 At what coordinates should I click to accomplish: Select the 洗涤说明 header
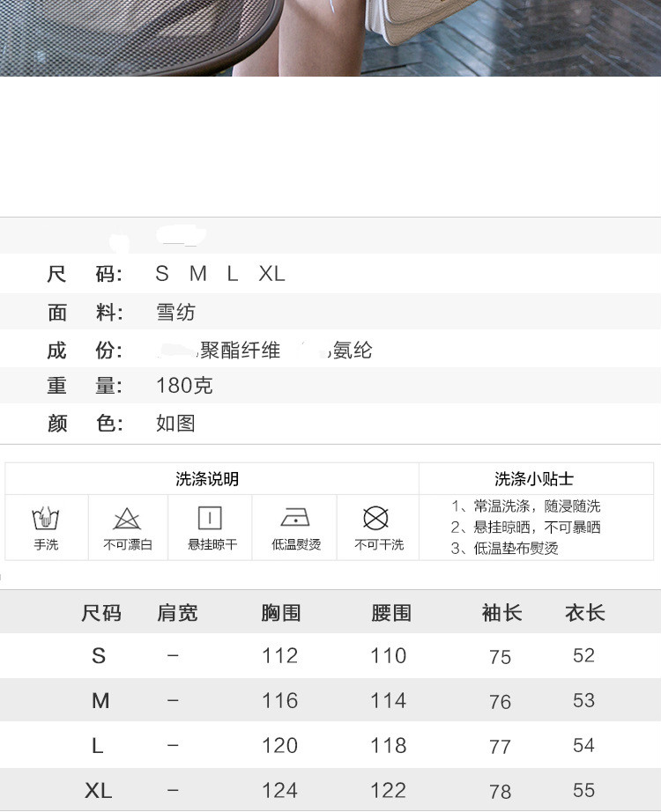(x=207, y=479)
